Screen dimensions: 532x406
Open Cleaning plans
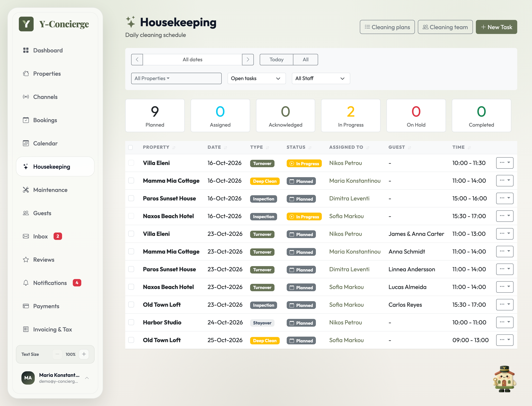coord(387,27)
